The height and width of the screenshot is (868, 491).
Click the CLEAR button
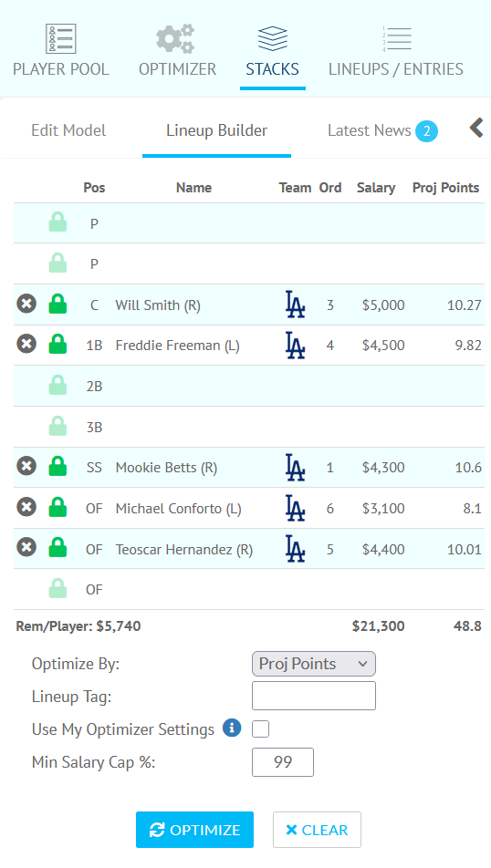317,830
